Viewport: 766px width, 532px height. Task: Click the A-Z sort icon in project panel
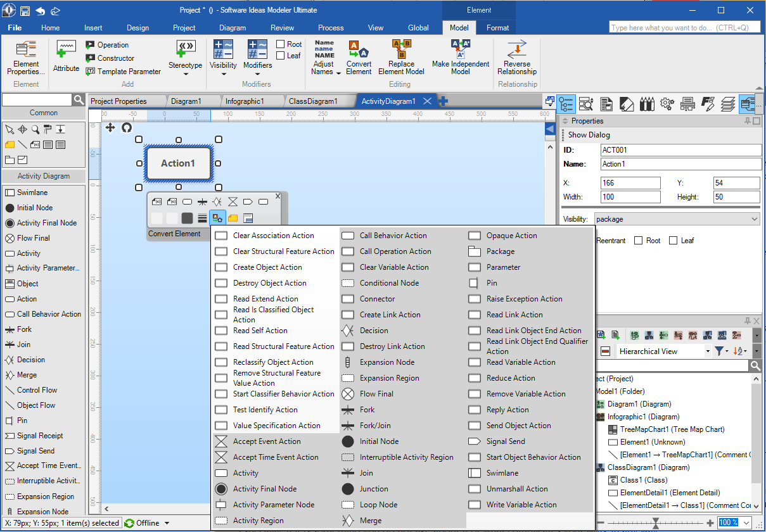pos(739,351)
